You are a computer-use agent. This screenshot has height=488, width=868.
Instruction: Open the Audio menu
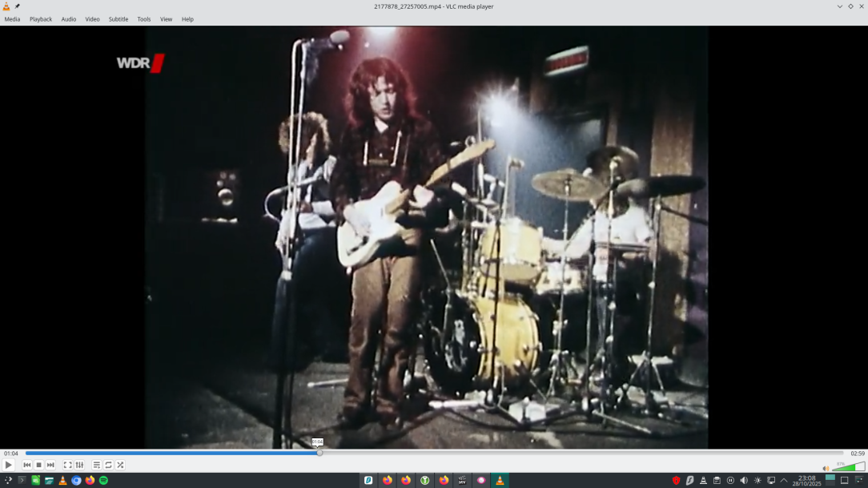coord(69,19)
